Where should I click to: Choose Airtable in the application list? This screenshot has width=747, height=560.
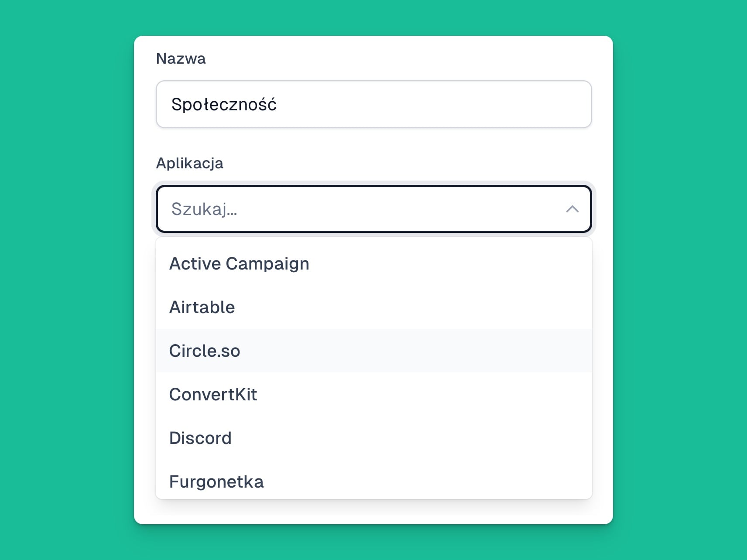click(374, 307)
